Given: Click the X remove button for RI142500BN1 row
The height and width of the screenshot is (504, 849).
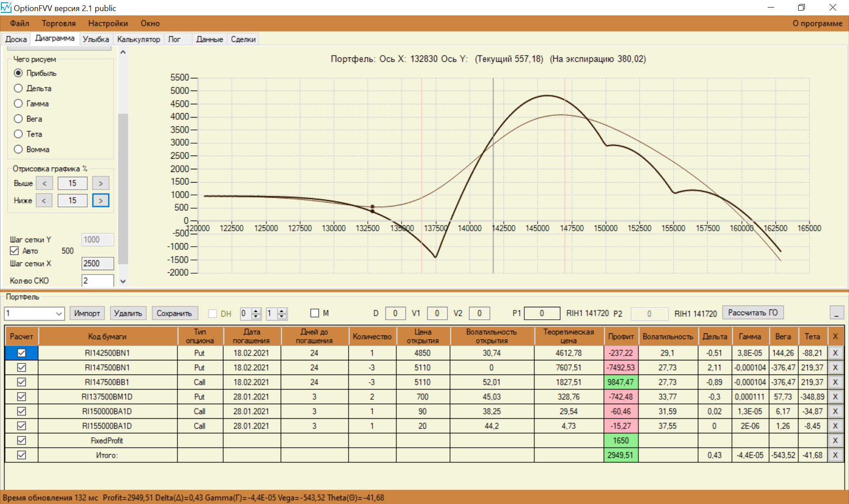Looking at the screenshot, I should [x=835, y=353].
